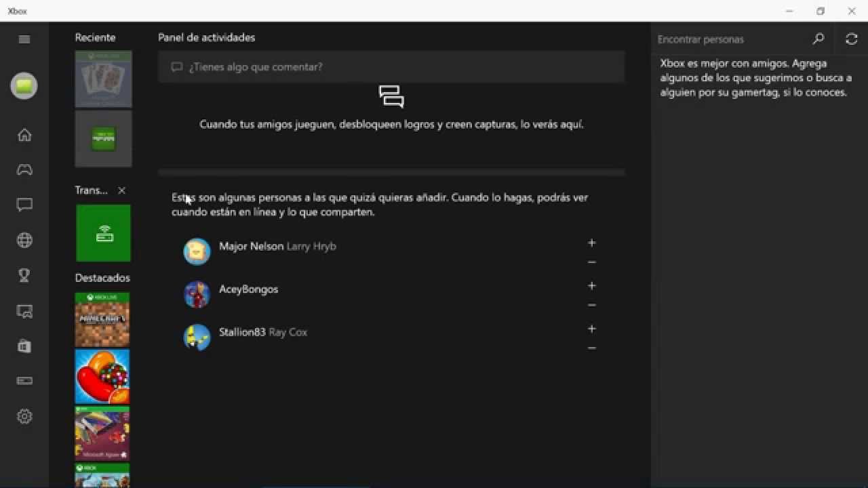Remove Major Nelson suggestion with minus icon
Screen dimensions: 868x488
(x=591, y=262)
